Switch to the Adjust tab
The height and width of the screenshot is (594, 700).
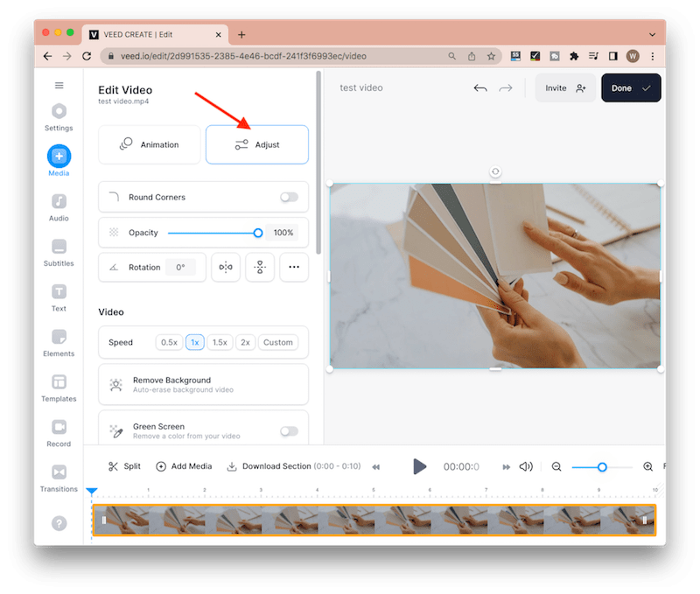pos(256,144)
